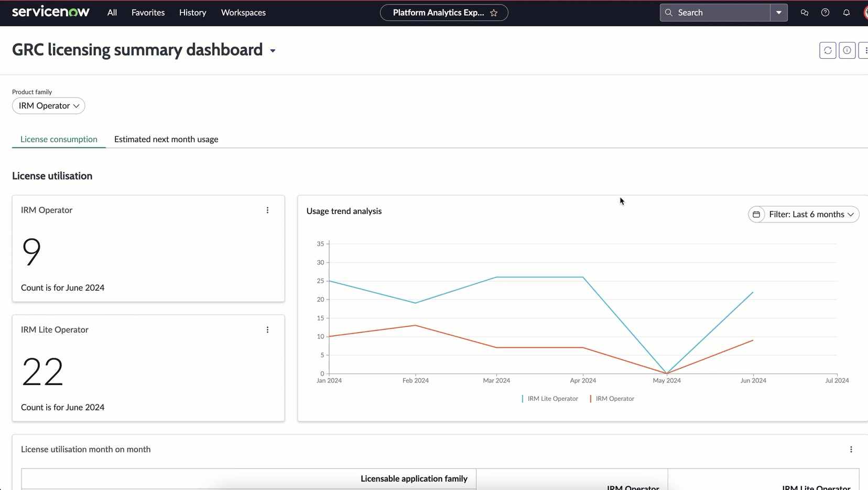
Task: Open IRM Operator card options menu
Action: (267, 210)
